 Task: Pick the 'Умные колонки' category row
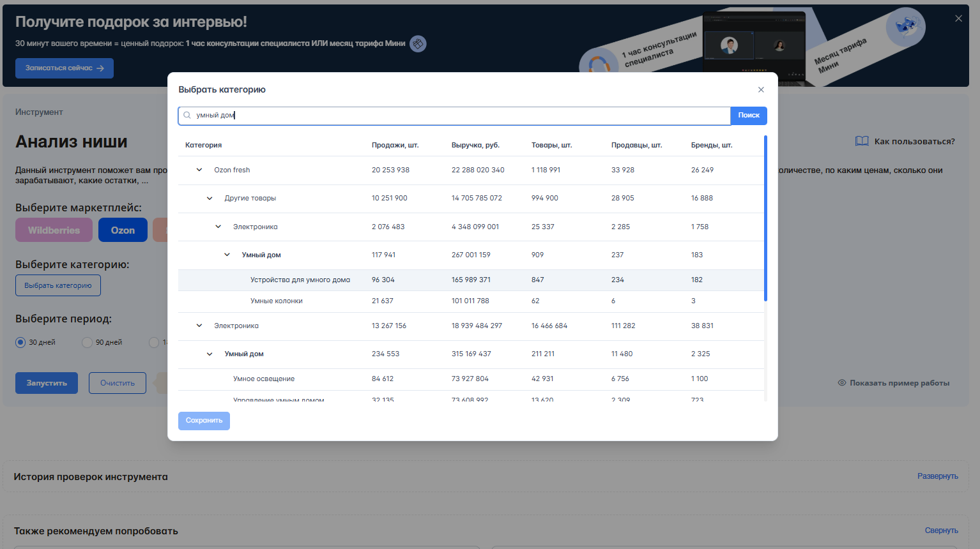tap(277, 301)
